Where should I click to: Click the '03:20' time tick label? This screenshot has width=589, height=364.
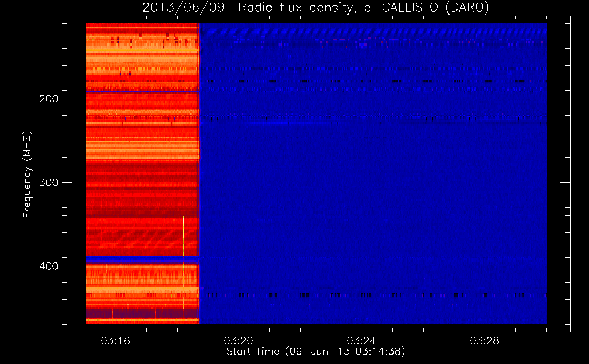[x=238, y=341]
